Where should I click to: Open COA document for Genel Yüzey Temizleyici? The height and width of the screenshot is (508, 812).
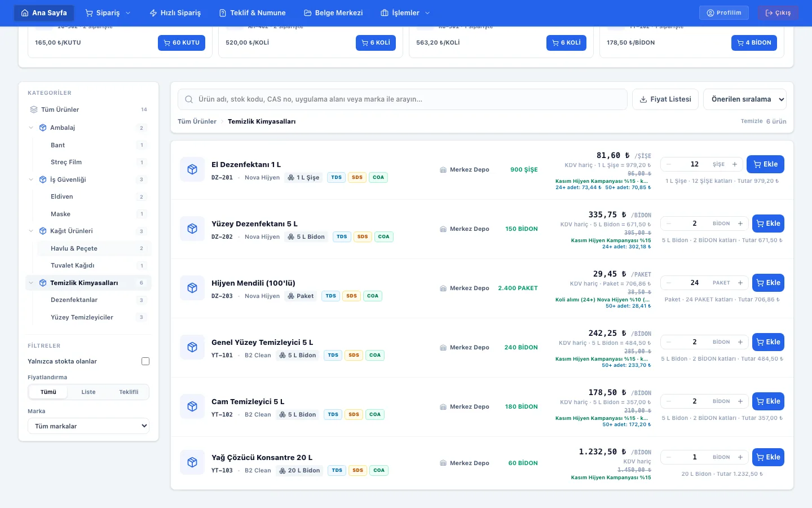point(375,355)
